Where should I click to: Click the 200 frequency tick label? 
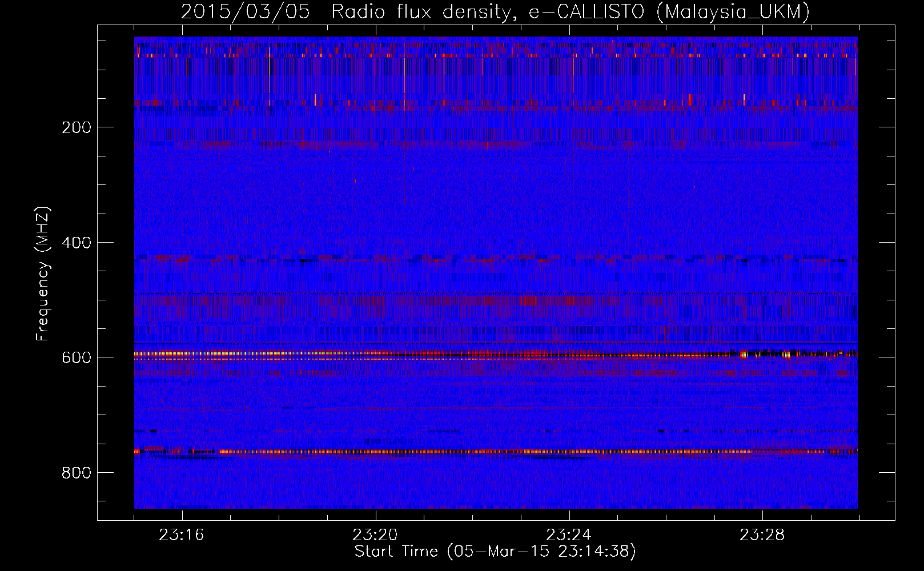click(76, 127)
